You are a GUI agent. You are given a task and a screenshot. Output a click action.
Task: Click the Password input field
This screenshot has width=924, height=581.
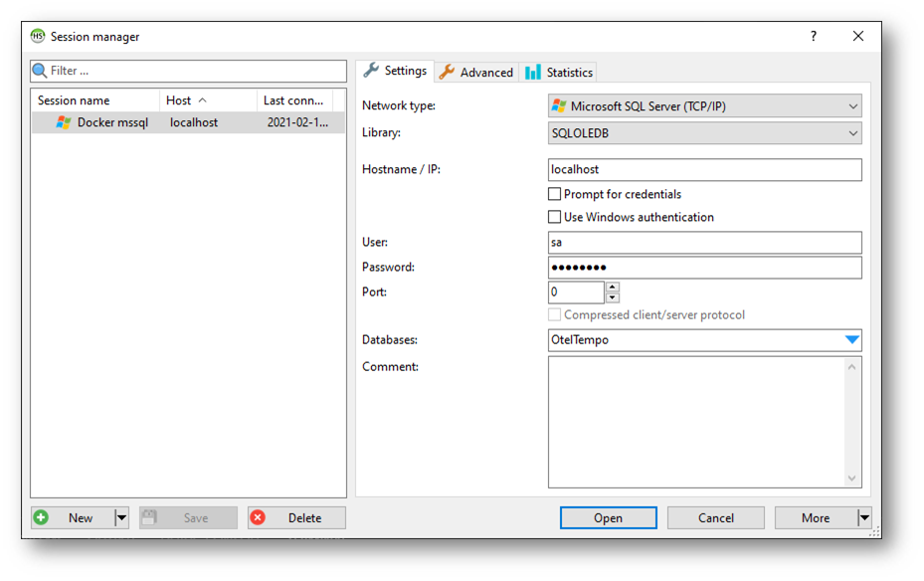coord(705,268)
